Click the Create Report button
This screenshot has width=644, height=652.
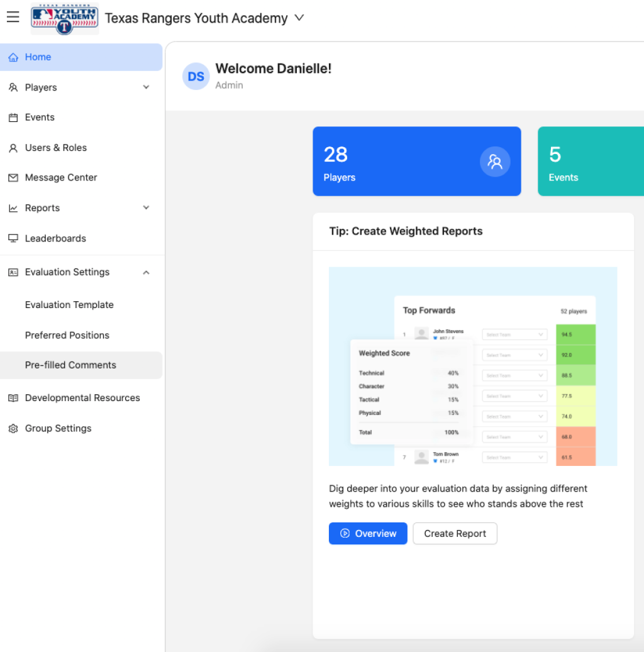point(455,533)
